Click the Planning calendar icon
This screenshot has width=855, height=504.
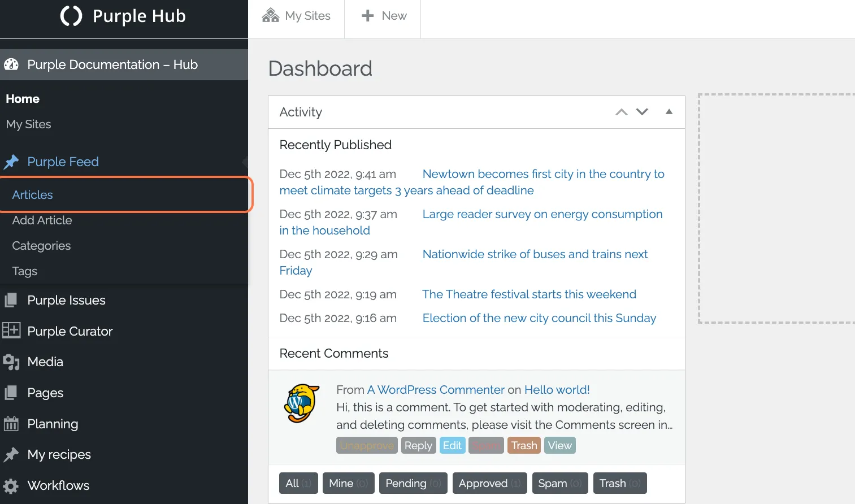(x=11, y=423)
